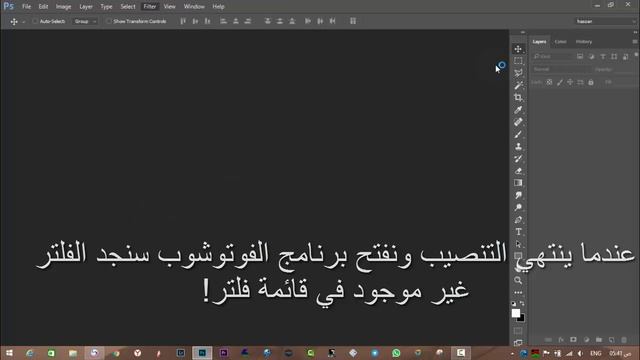
Task: Open the Image menu
Action: (63, 7)
